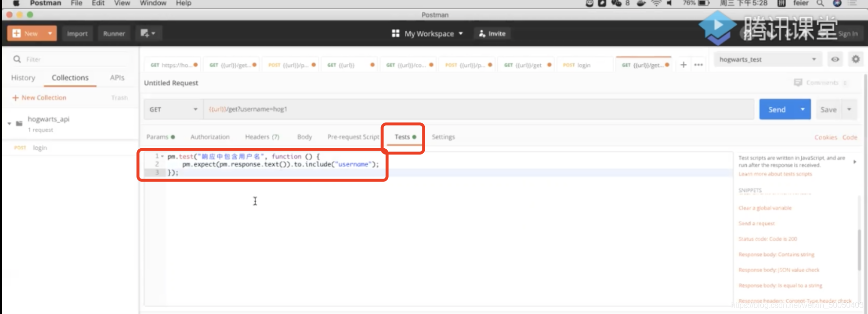Insert Response body: JSON value check snippet
The width and height of the screenshot is (868, 314).
(x=779, y=270)
